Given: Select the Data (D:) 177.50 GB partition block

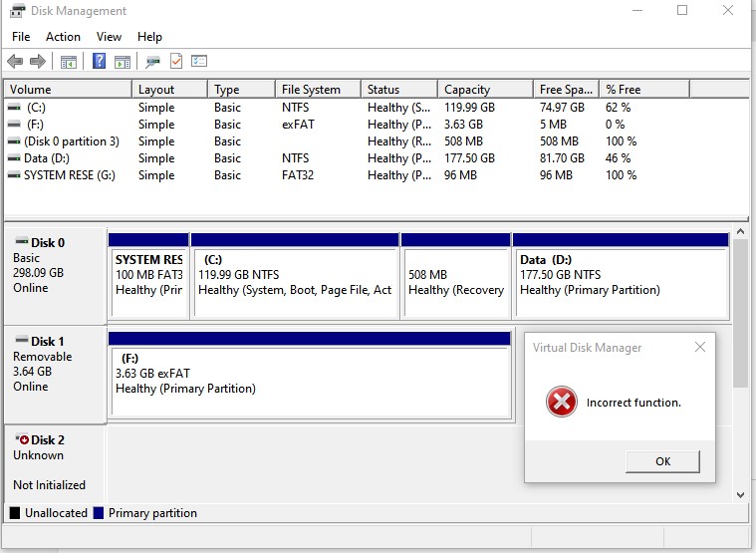Looking at the screenshot, I should 621,276.
